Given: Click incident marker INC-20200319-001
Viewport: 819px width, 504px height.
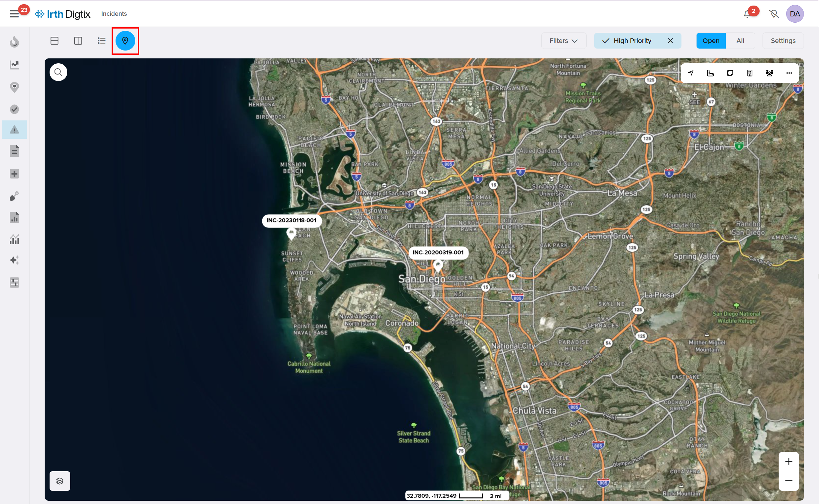Looking at the screenshot, I should click(x=438, y=265).
